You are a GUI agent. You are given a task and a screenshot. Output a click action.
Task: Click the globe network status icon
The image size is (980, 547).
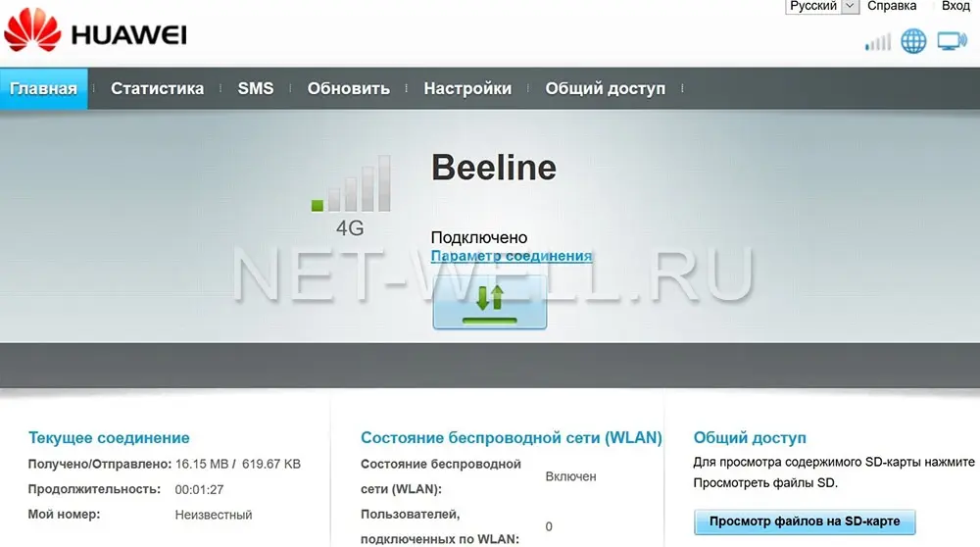pyautogui.click(x=913, y=41)
